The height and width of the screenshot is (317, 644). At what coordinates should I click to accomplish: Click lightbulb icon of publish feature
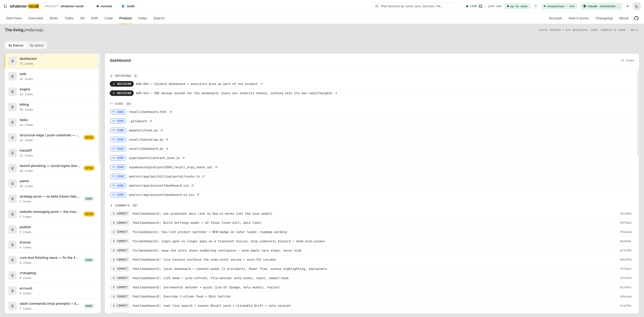[x=12, y=230]
